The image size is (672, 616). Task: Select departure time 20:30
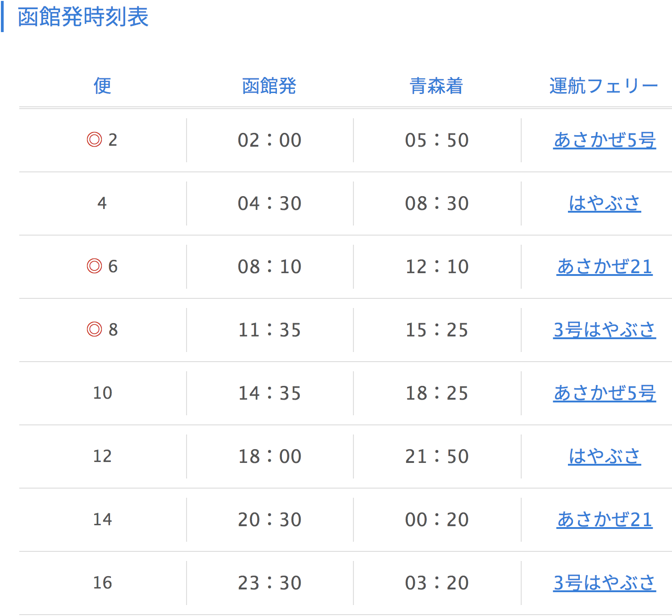pyautogui.click(x=270, y=519)
